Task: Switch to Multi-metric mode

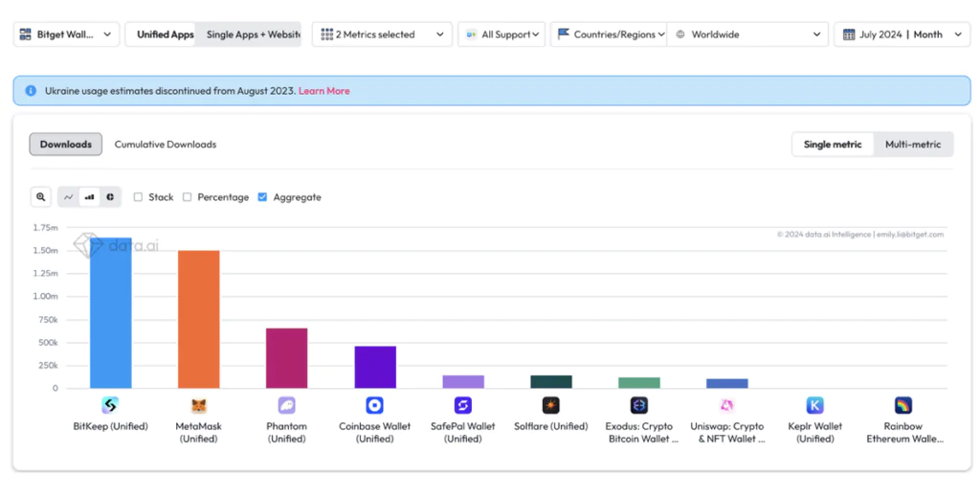Action: 912,145
